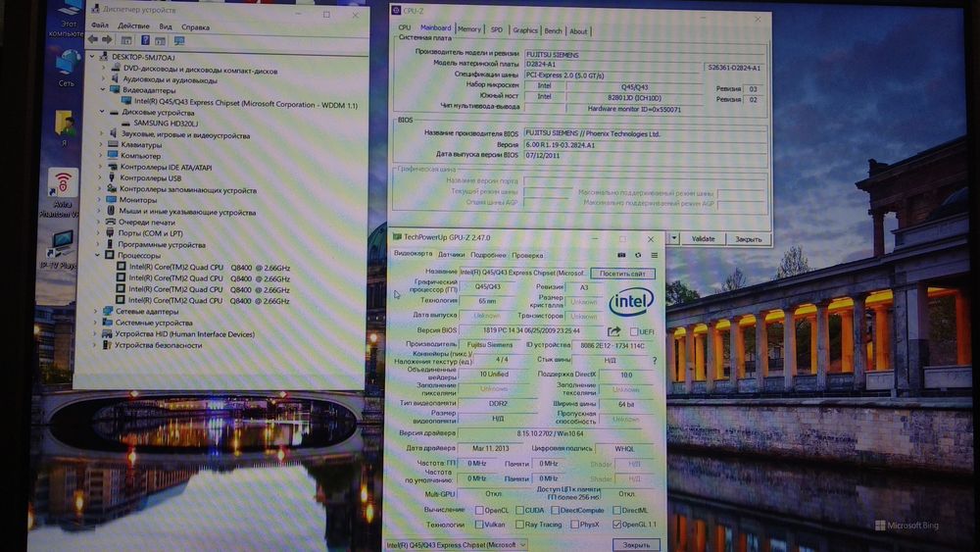This screenshot has width=980, height=552.
Task: Open the GPU-Z hamburger menu icon
Action: coord(655,255)
